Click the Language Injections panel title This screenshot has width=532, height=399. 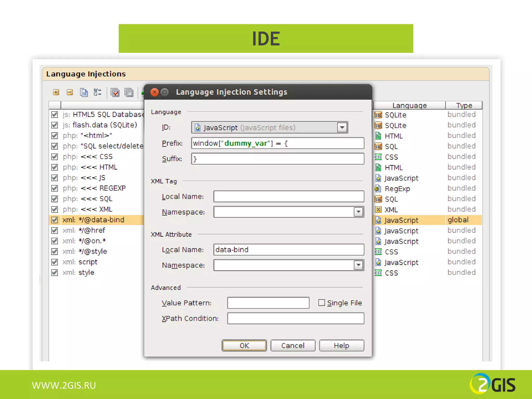click(86, 74)
